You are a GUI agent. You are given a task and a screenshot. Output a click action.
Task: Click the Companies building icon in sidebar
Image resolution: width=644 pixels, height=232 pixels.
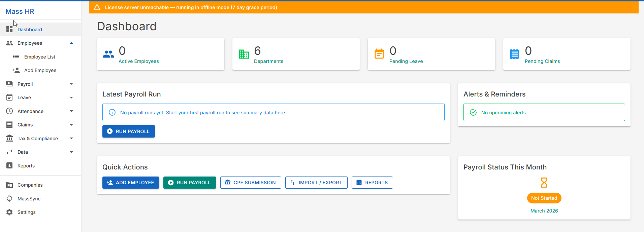pos(9,185)
